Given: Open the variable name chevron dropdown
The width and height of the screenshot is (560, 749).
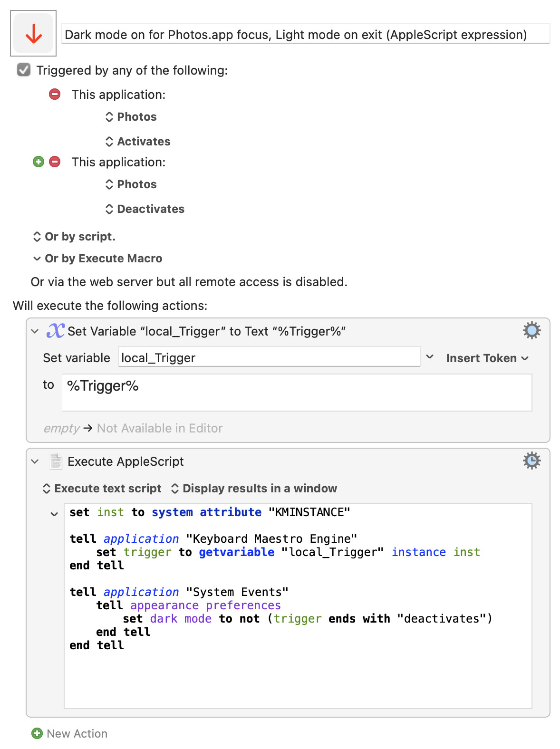Looking at the screenshot, I should pos(430,357).
